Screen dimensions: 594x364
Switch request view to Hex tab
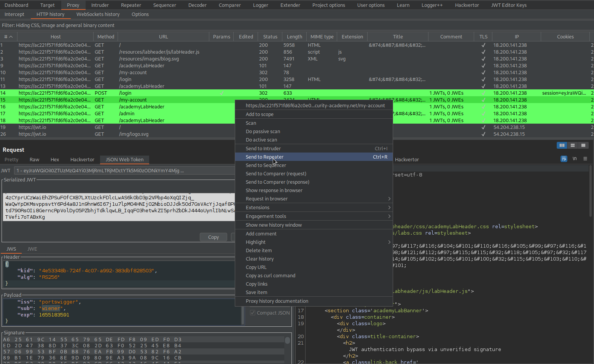(x=55, y=160)
